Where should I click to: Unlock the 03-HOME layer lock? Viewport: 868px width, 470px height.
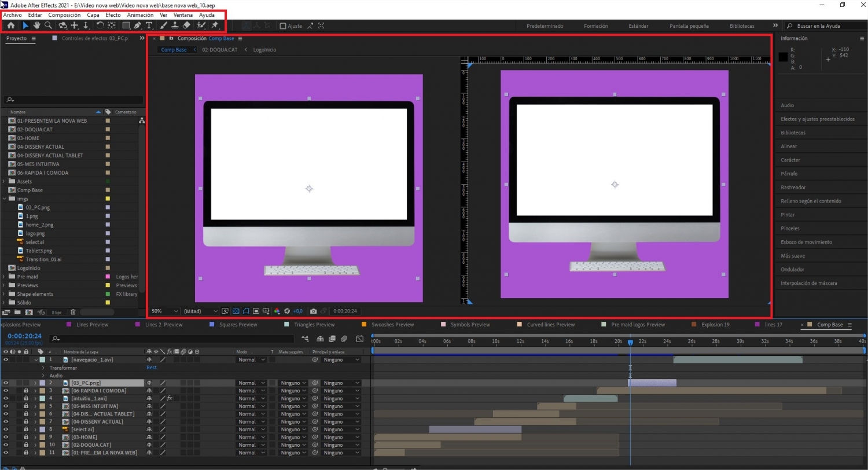pos(26,437)
